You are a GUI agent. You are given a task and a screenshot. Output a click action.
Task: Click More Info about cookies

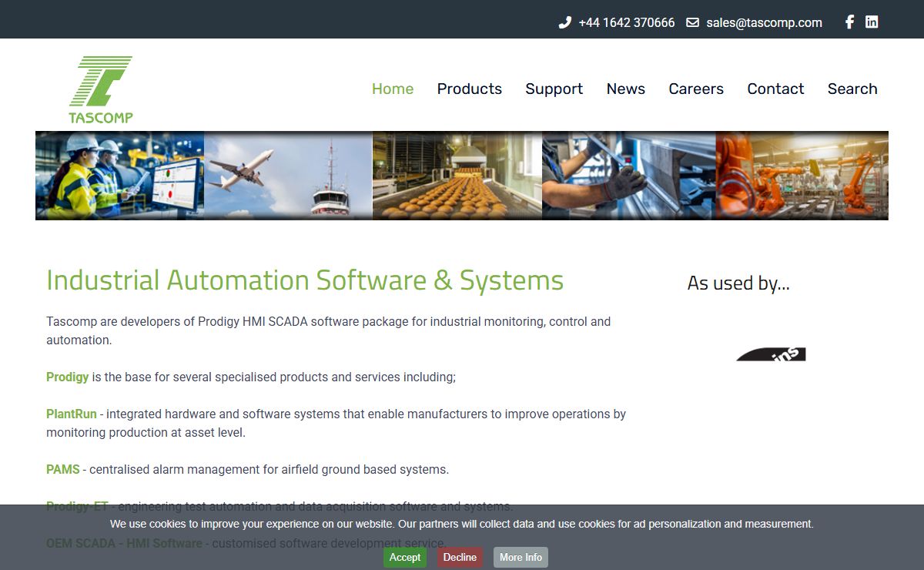(521, 557)
